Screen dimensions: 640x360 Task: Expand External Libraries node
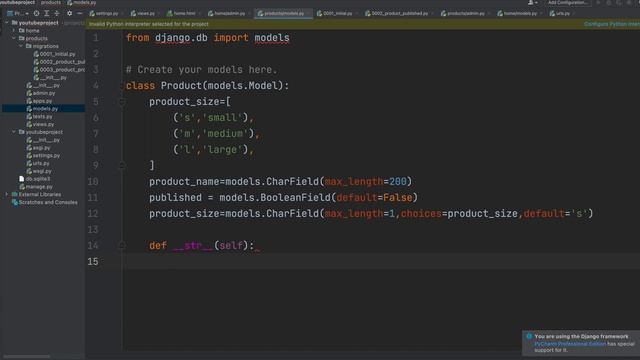(x=7, y=194)
